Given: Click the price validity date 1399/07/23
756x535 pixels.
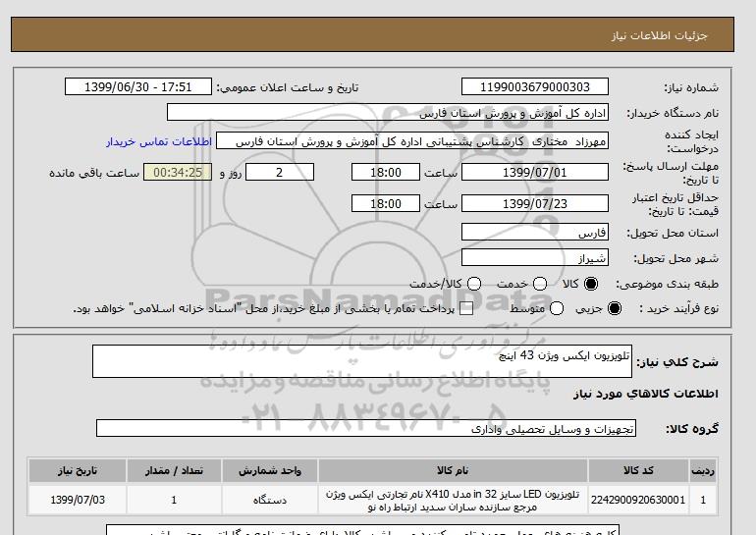Looking at the screenshot, I should [535, 203].
